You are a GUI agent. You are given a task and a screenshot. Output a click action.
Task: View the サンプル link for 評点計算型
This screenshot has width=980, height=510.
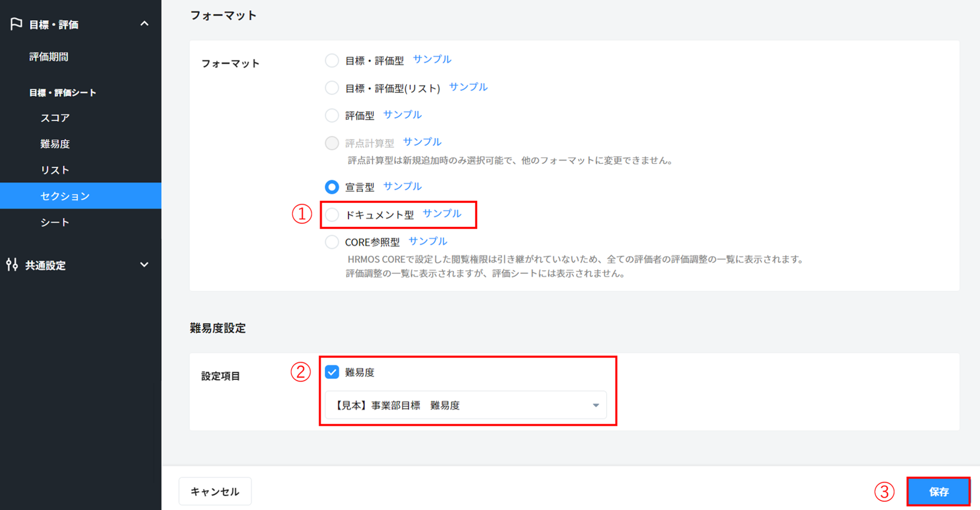coord(422,142)
